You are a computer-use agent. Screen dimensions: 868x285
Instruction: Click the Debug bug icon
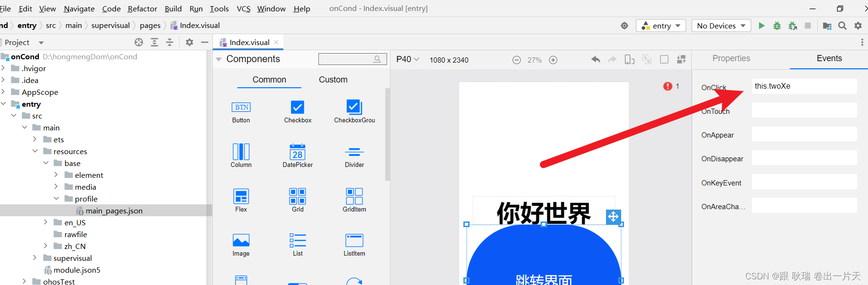coord(777,26)
